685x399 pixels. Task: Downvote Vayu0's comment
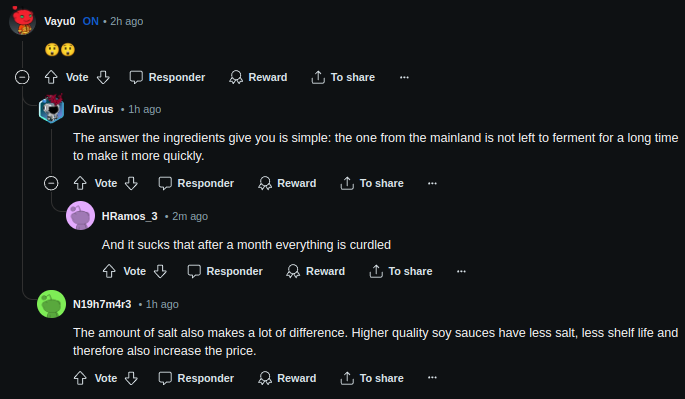pyautogui.click(x=103, y=77)
